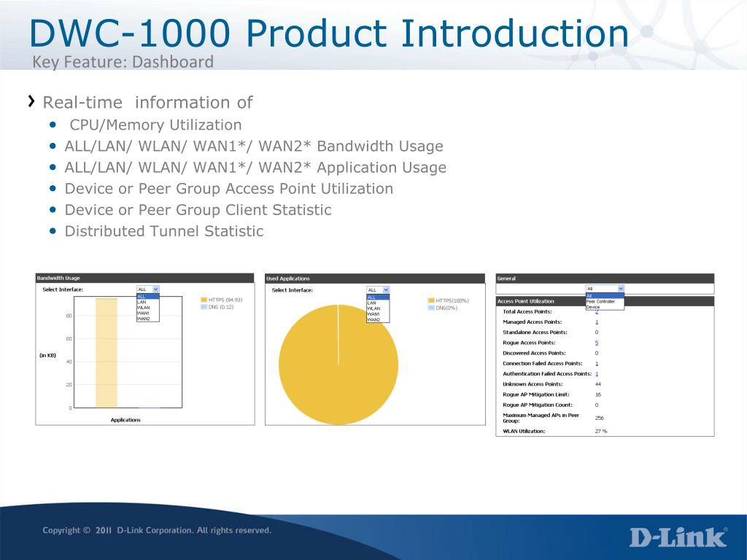Choose WAN2 in Used Applications interface list
Image resolution: width=747 pixels, height=560 pixels.
pos(378,320)
